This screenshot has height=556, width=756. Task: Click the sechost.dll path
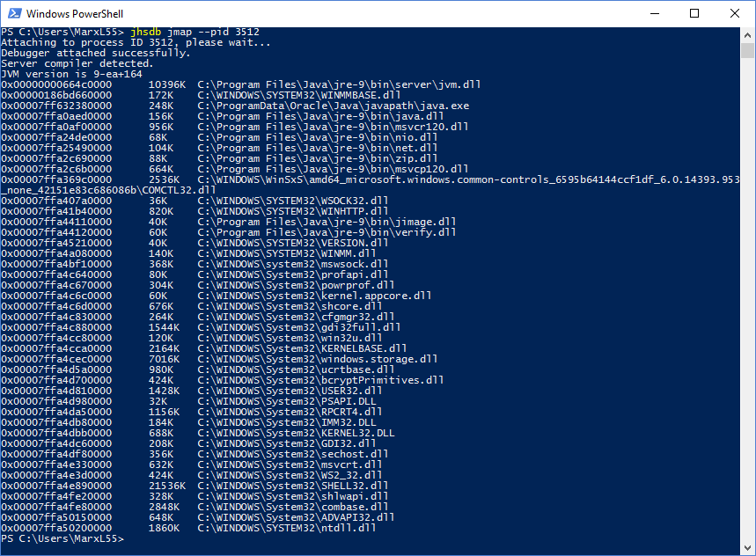point(293,456)
